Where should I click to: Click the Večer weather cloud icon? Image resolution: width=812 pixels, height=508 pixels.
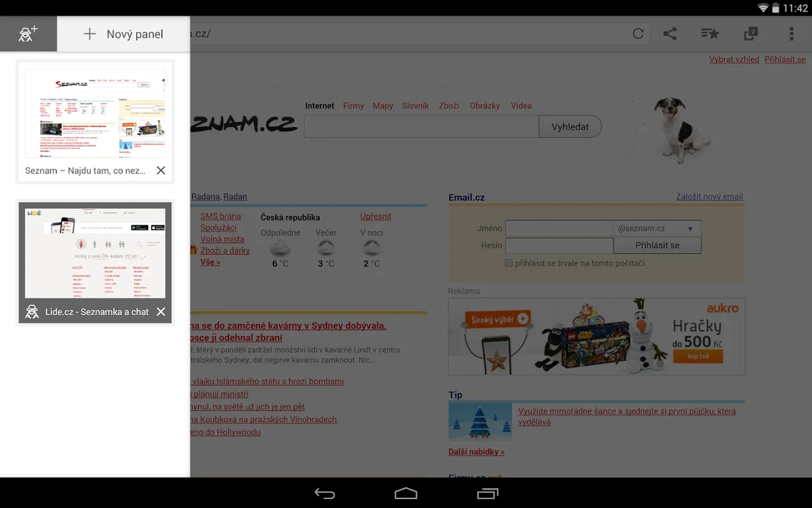pyautogui.click(x=326, y=248)
